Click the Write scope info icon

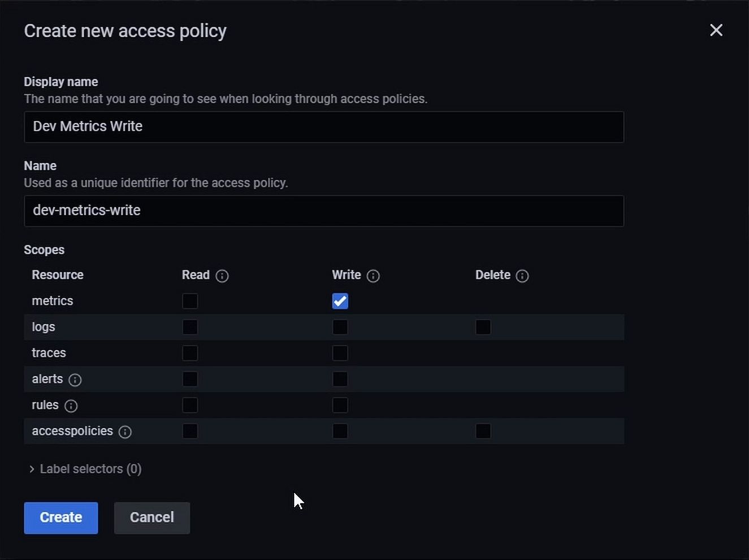373,276
